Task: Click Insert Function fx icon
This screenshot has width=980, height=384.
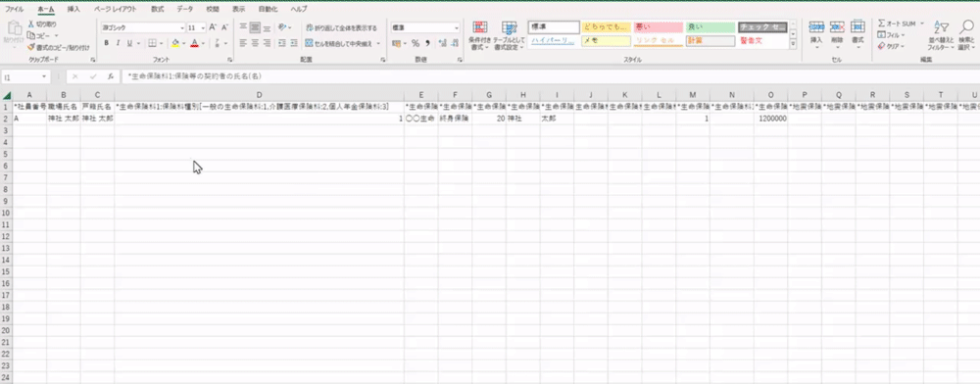Action: [110, 76]
